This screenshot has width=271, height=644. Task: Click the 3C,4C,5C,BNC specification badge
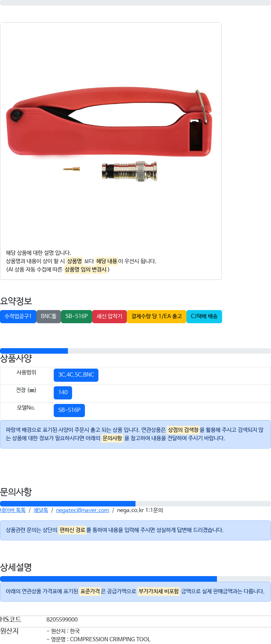[76, 375]
